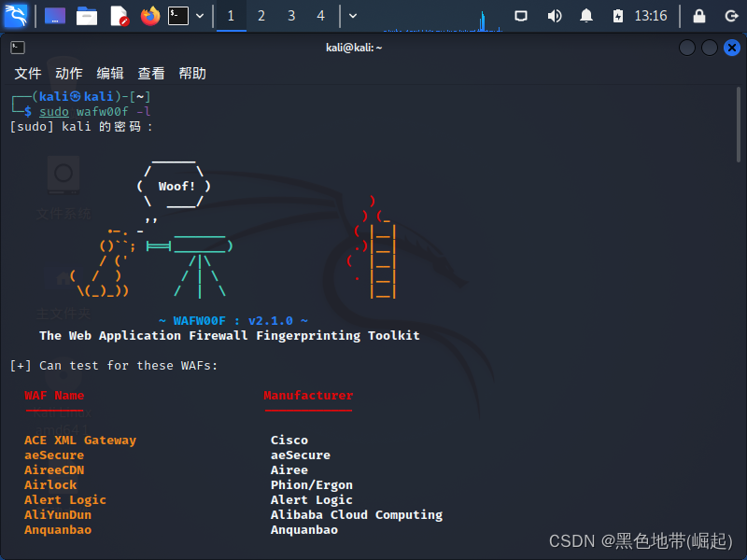Switch to workspace 3
This screenshot has width=747, height=560.
click(x=291, y=16)
